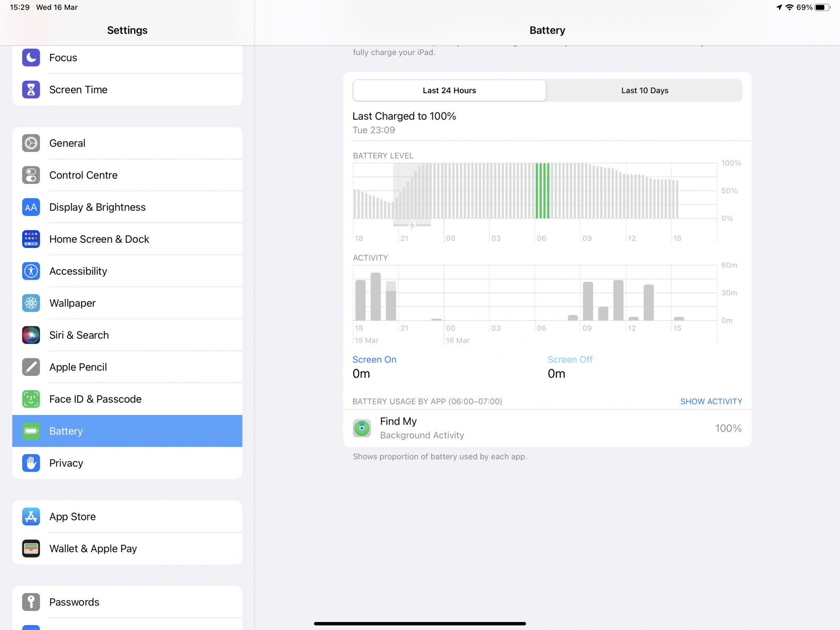Tap SHOW ACTIVITY link
Image resolution: width=840 pixels, height=630 pixels.
click(x=711, y=401)
